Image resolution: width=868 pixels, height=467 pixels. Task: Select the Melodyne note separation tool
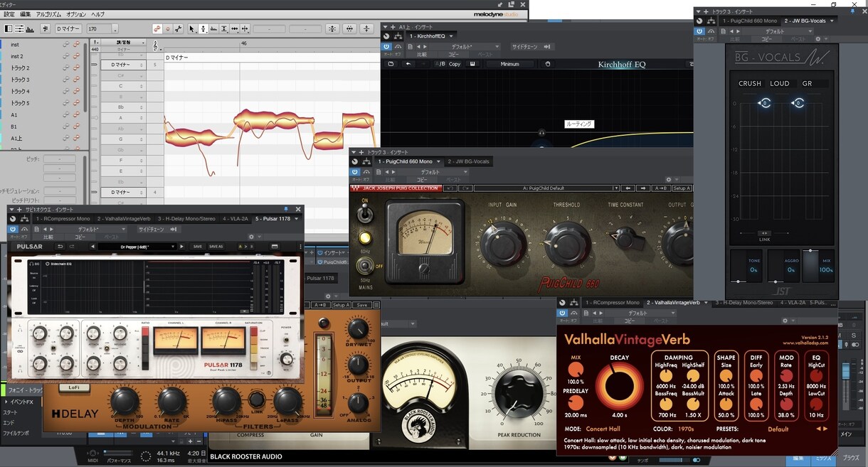pyautogui.click(x=245, y=28)
